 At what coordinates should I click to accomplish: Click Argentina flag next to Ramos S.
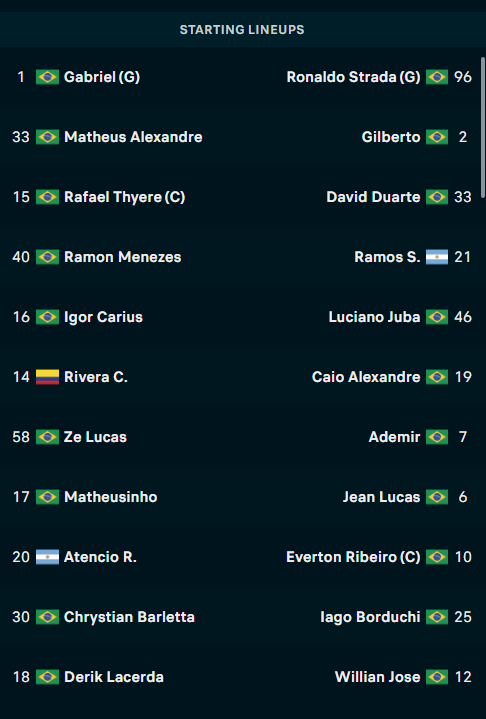(436, 257)
